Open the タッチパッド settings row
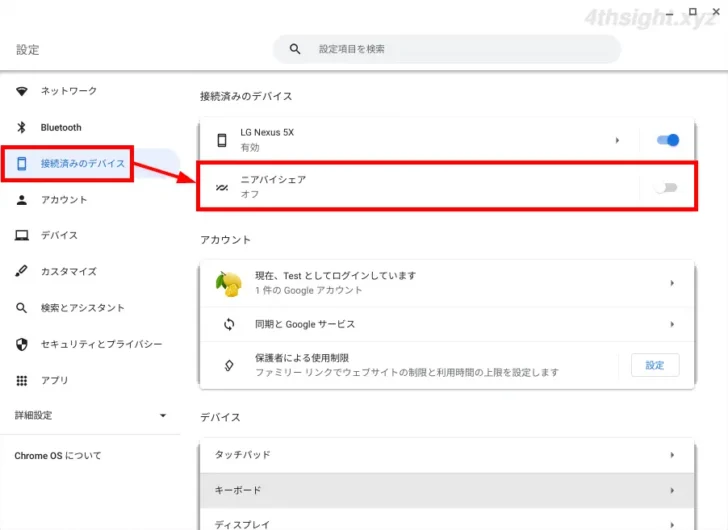728x530 pixels. coord(447,455)
